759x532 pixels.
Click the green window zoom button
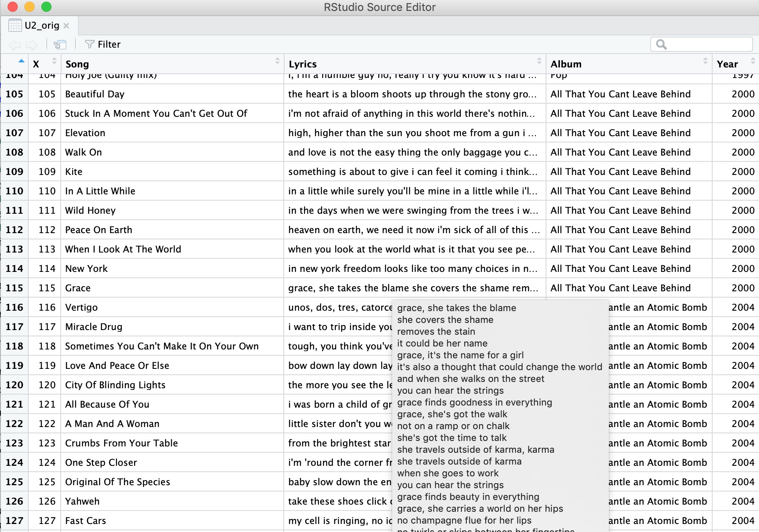[x=46, y=7]
